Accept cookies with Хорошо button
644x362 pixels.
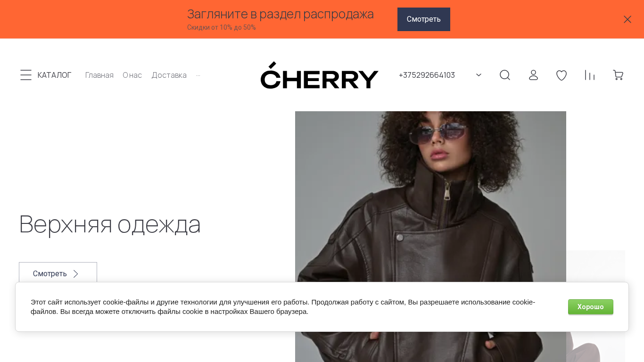click(x=591, y=307)
